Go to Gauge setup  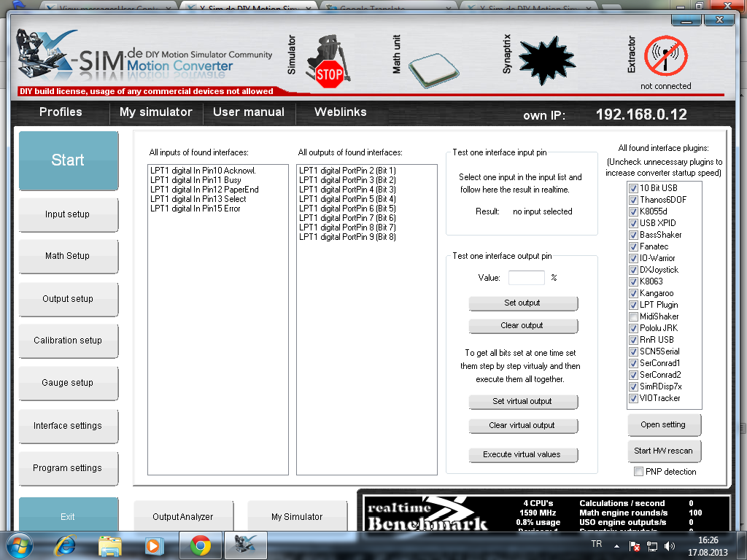pyautogui.click(x=68, y=383)
